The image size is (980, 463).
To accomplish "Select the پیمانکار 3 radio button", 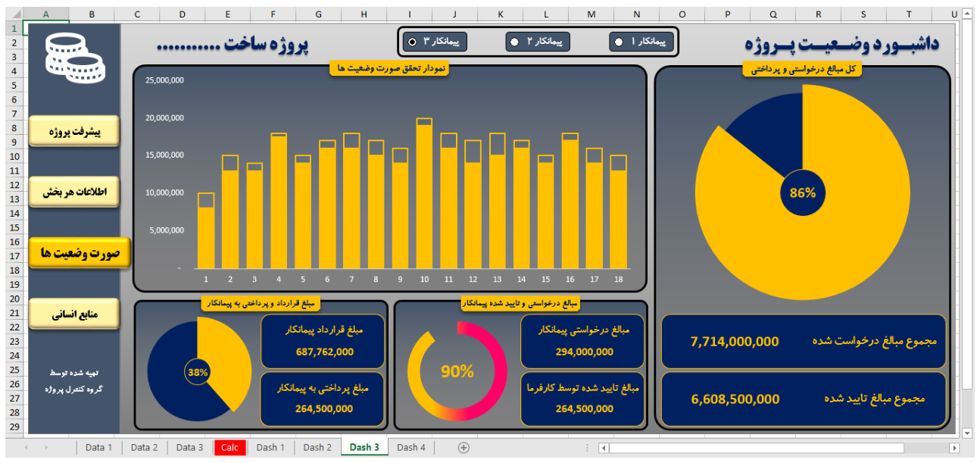I will (411, 42).
